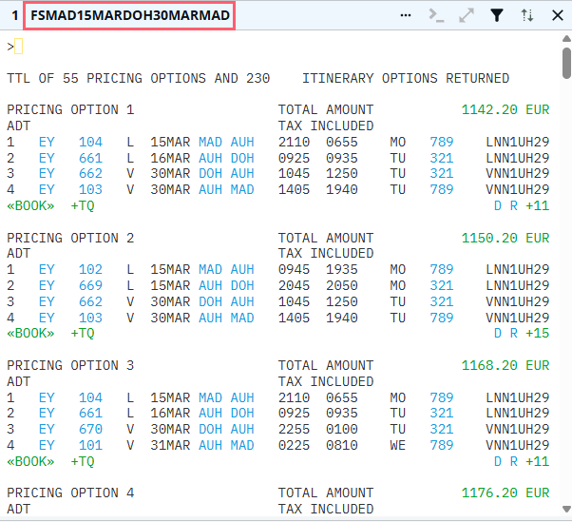Click +TQ link for Pricing Option 1
This screenshot has width=572, height=522.
pyautogui.click(x=82, y=206)
